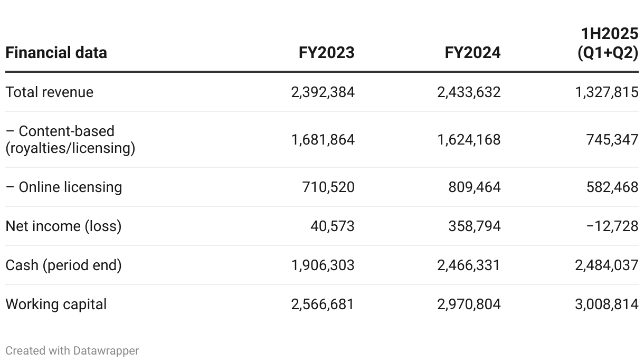
Task: Select the 1H2025 working capital value 3,008,814
Action: tap(607, 304)
